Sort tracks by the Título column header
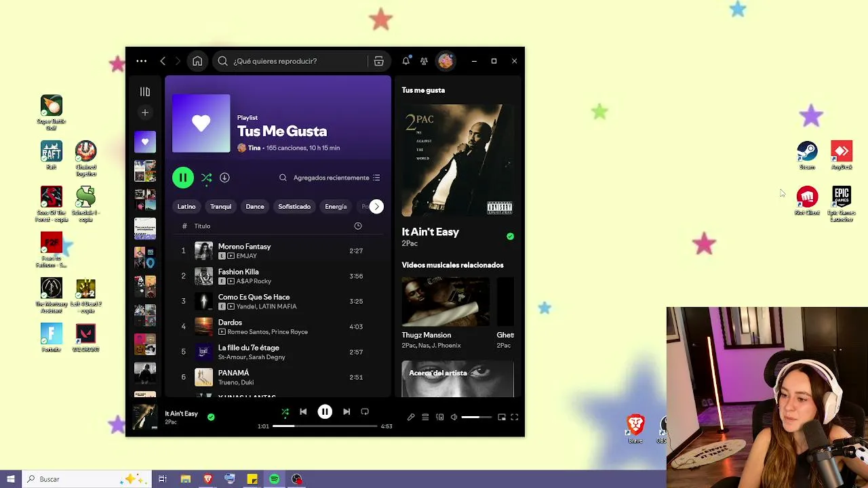Screen dimensions: 868x488 tap(202, 226)
